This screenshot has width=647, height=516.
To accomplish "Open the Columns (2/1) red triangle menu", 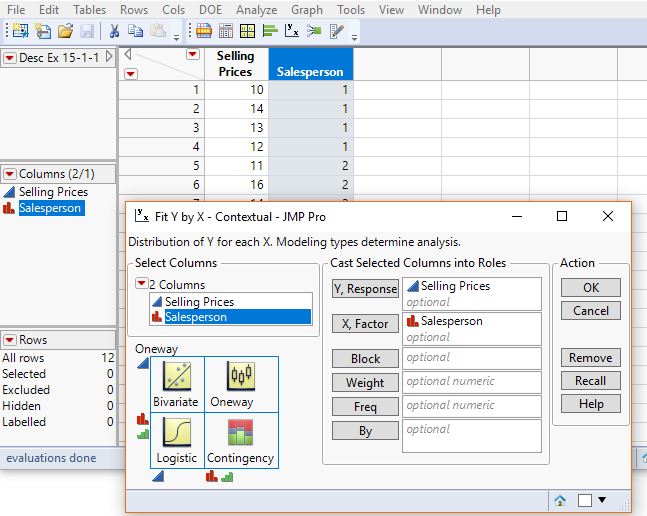I will point(9,174).
